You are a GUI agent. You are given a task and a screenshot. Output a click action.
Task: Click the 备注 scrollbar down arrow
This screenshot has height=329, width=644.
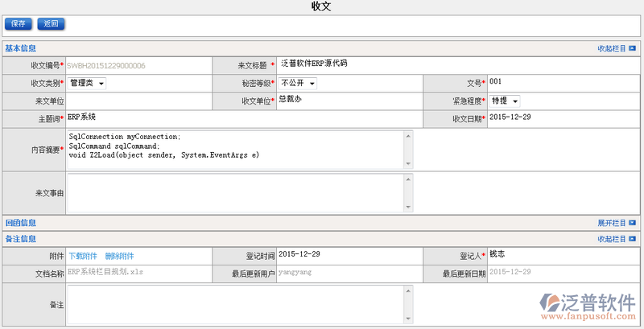pyautogui.click(x=408, y=319)
